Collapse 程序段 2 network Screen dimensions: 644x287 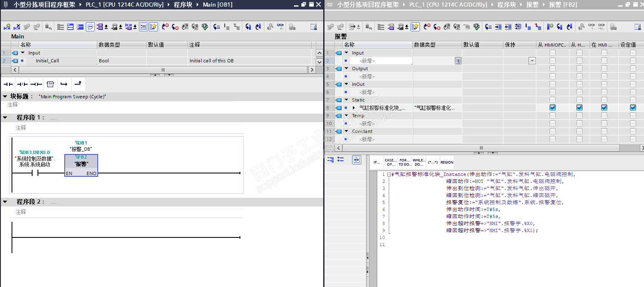click(x=5, y=202)
